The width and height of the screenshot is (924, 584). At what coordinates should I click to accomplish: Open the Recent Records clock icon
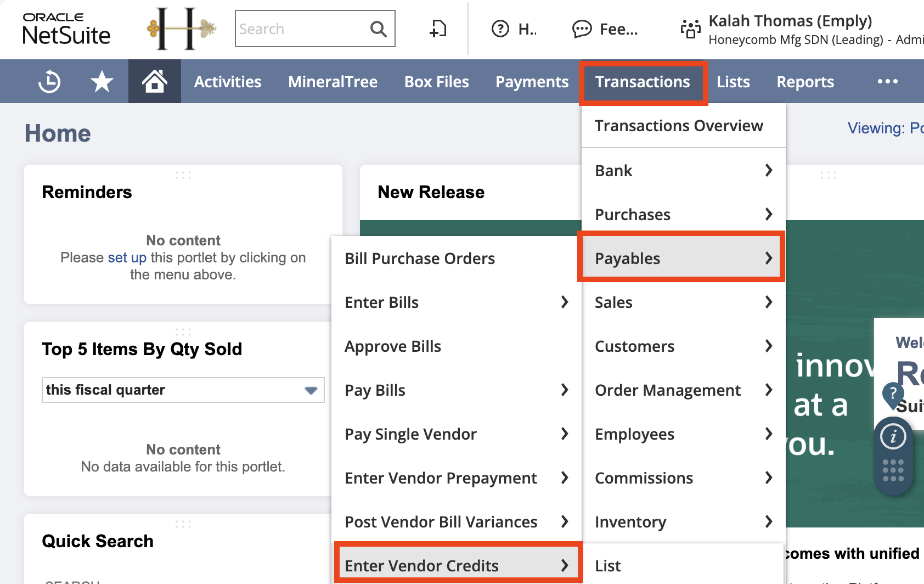tap(49, 81)
